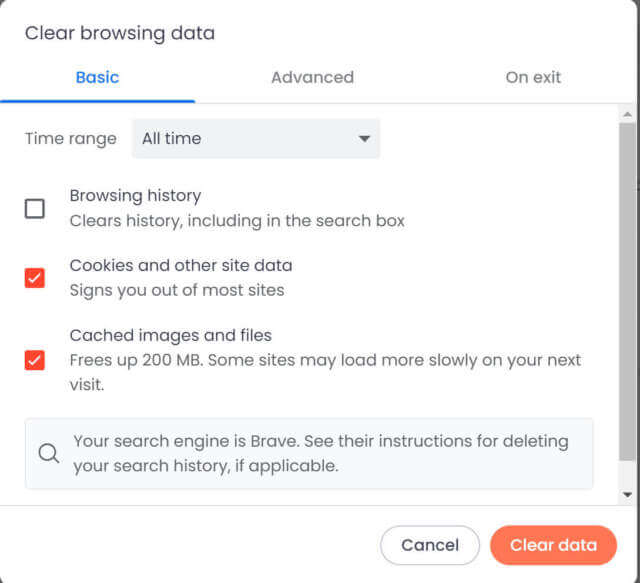Switch to the Advanced tab
Screen dimensions: 640x583
[x=312, y=78]
